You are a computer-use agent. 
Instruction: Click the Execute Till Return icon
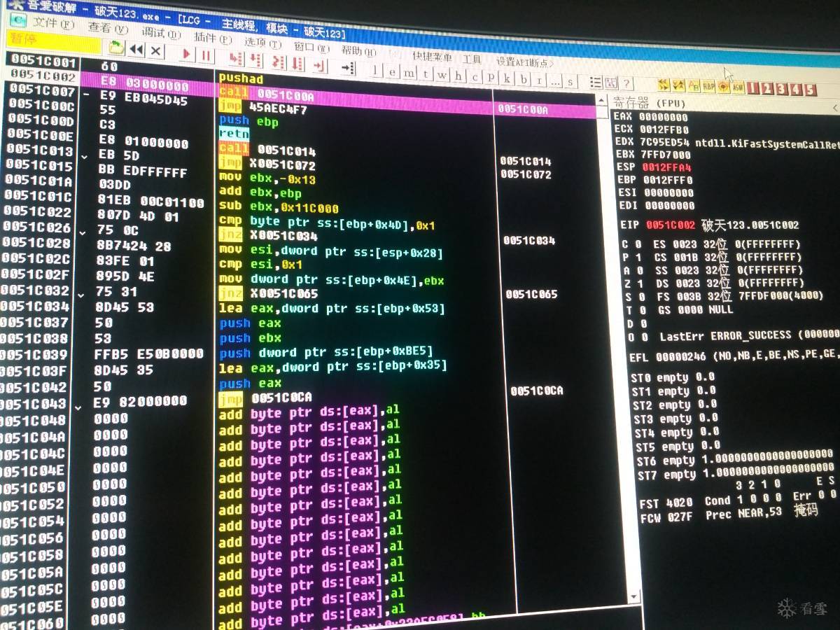click(319, 65)
